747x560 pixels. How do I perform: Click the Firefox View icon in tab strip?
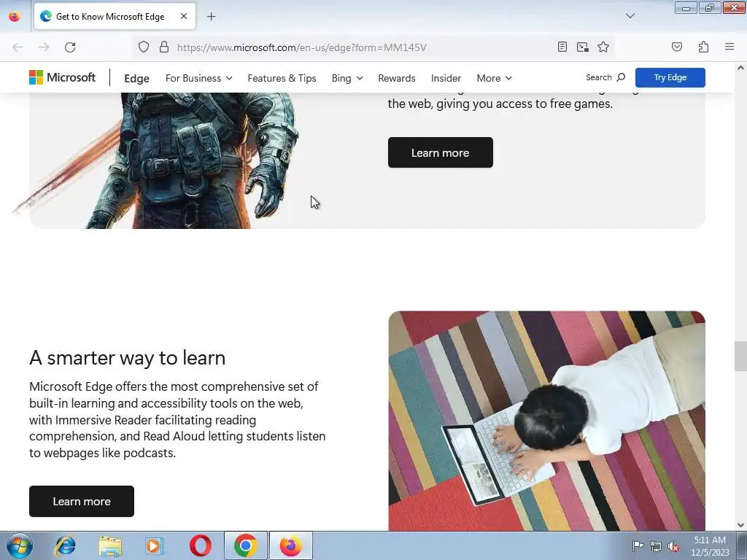[15, 17]
